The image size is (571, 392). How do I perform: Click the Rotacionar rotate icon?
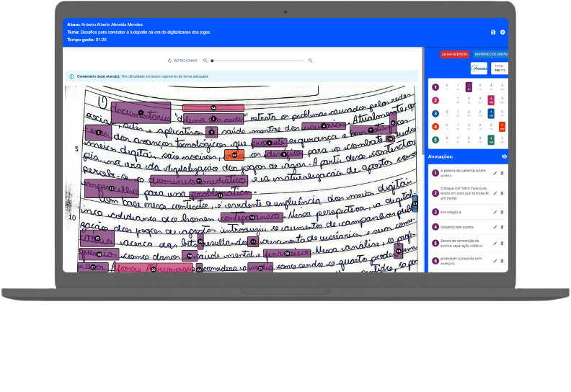click(169, 61)
